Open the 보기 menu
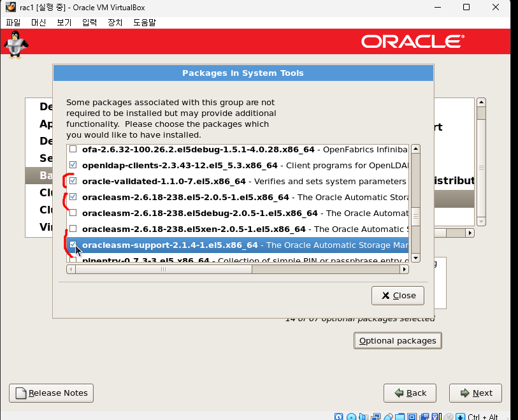The height and width of the screenshot is (420, 518). [x=64, y=22]
